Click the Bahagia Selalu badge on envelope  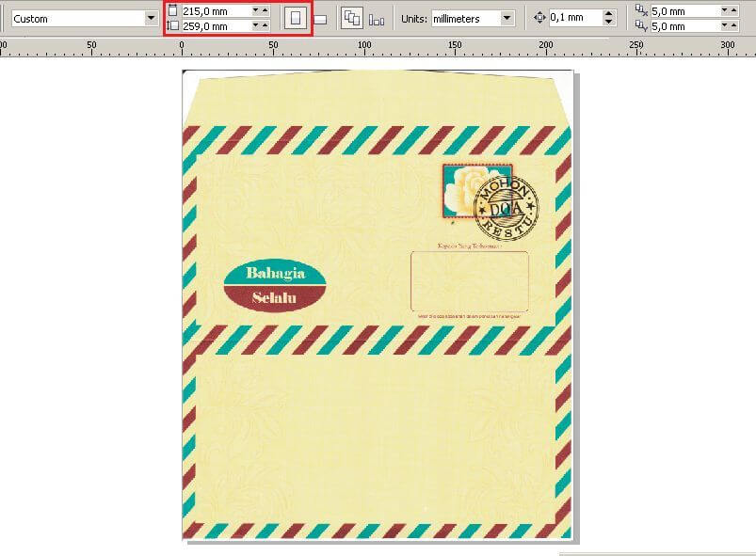click(x=277, y=284)
